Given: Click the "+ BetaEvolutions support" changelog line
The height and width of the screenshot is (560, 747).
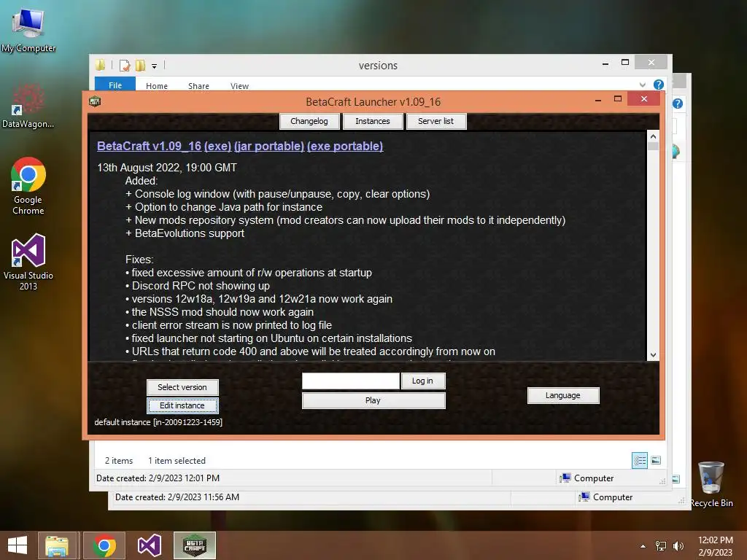Looking at the screenshot, I should (185, 233).
